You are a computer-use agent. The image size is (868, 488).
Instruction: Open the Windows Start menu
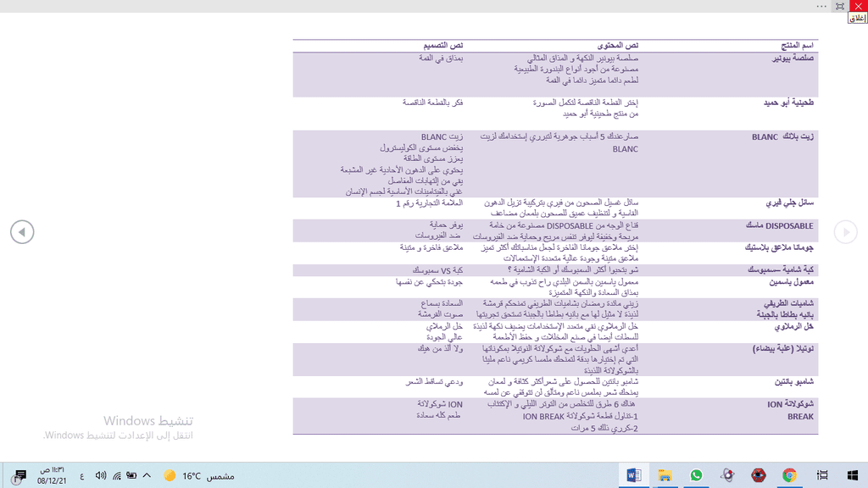pyautogui.click(x=853, y=475)
